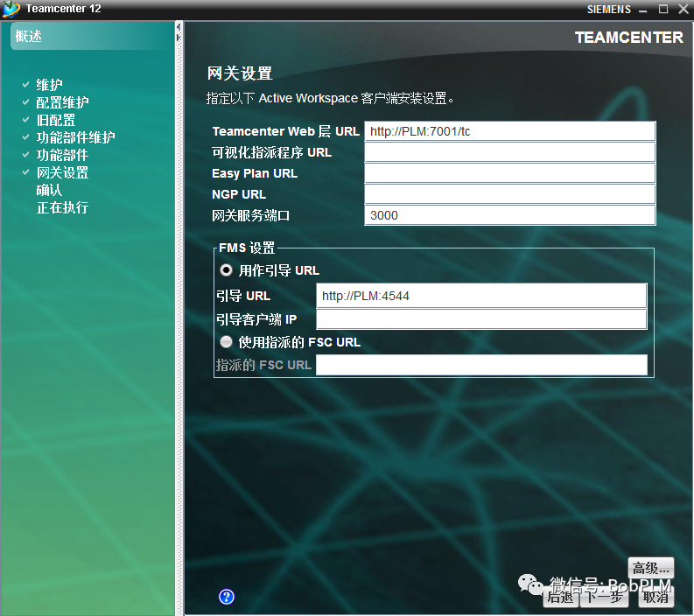The image size is (694, 616).
Task: Click the checkmark icon beside 配置维护
Action: (x=26, y=101)
